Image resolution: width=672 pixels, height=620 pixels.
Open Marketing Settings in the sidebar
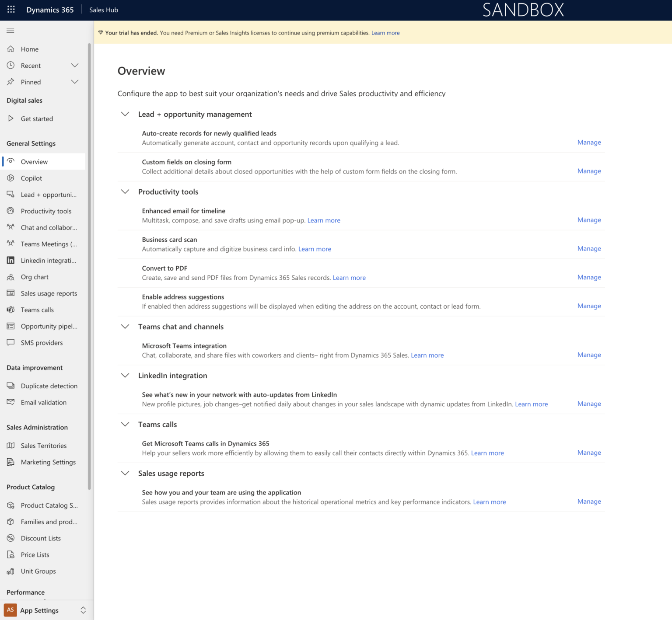pos(43,462)
